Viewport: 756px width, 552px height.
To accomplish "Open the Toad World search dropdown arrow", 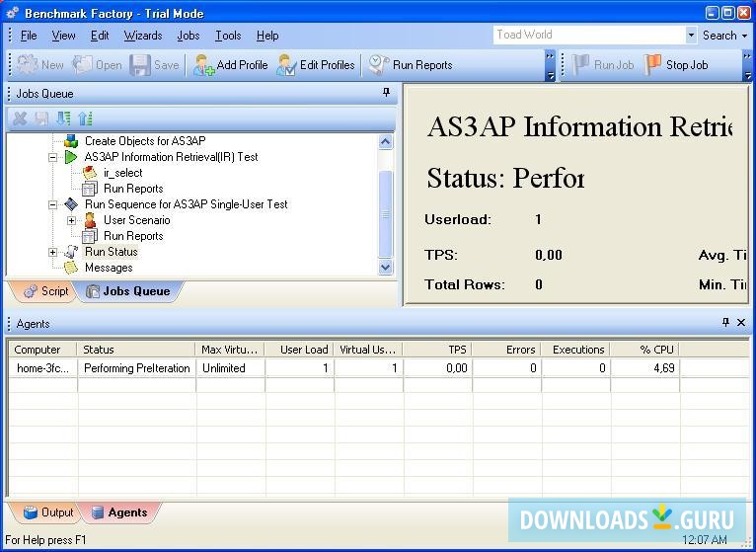I will 692,36.
